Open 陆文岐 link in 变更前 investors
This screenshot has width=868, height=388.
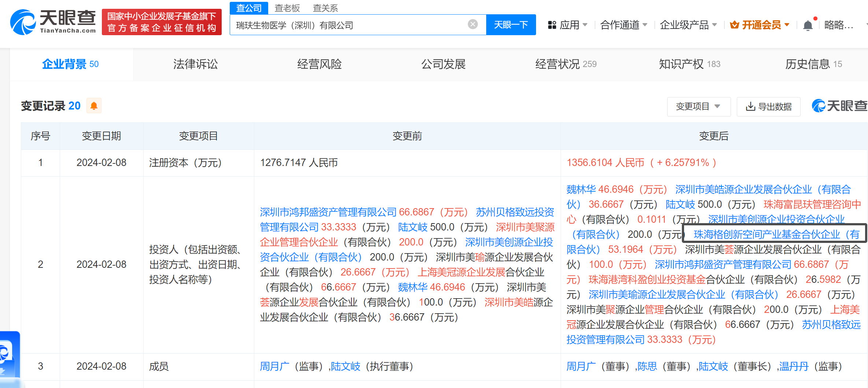(413, 227)
